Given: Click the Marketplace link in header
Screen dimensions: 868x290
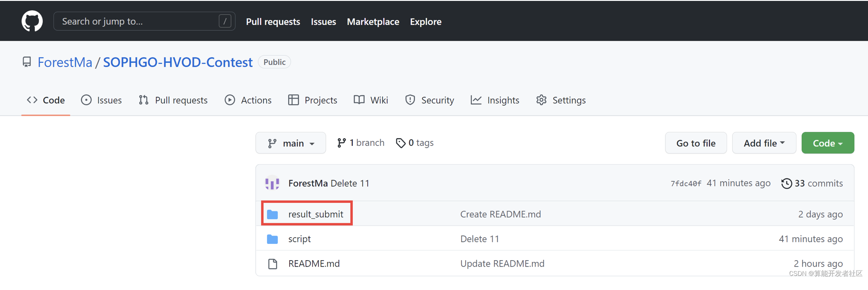Looking at the screenshot, I should (x=373, y=22).
